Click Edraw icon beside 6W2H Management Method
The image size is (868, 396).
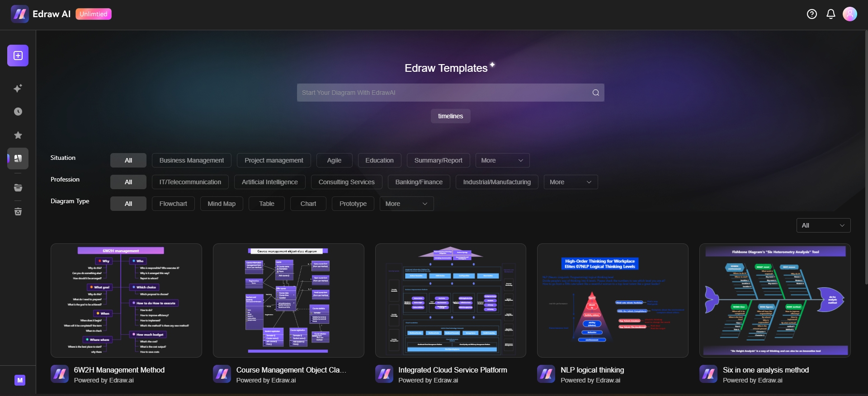tap(60, 374)
